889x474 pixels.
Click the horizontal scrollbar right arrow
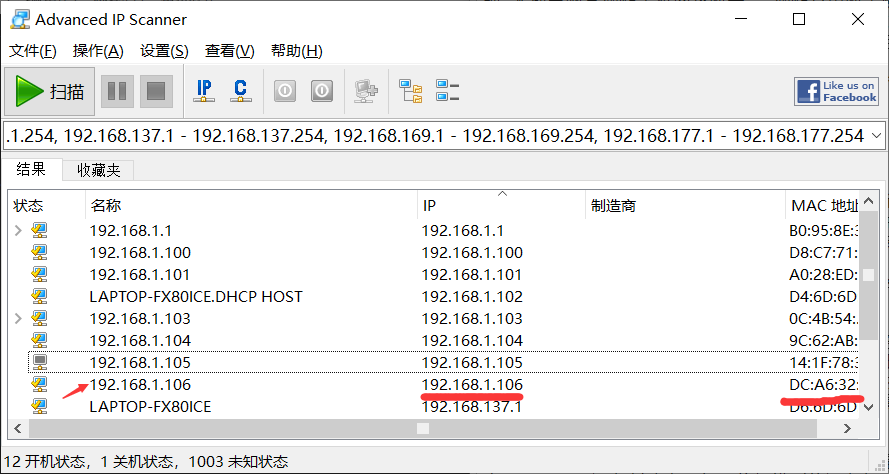847,428
